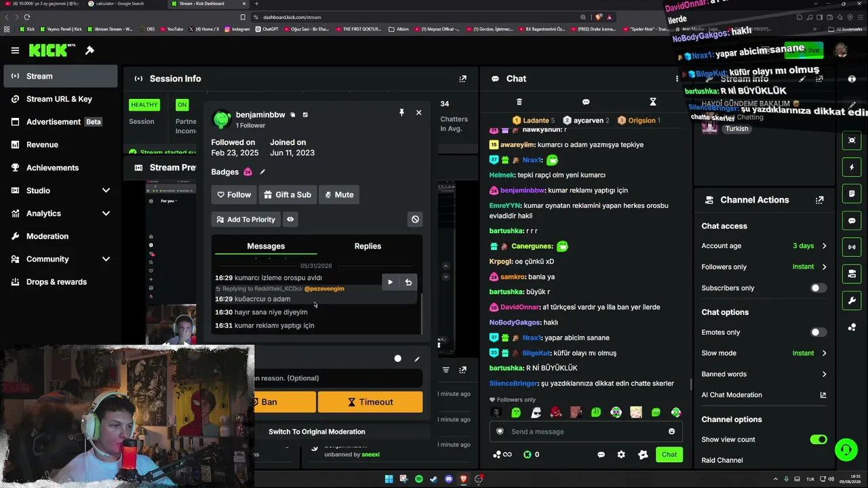
Task: Open the Windows Start menu
Action: point(389,479)
